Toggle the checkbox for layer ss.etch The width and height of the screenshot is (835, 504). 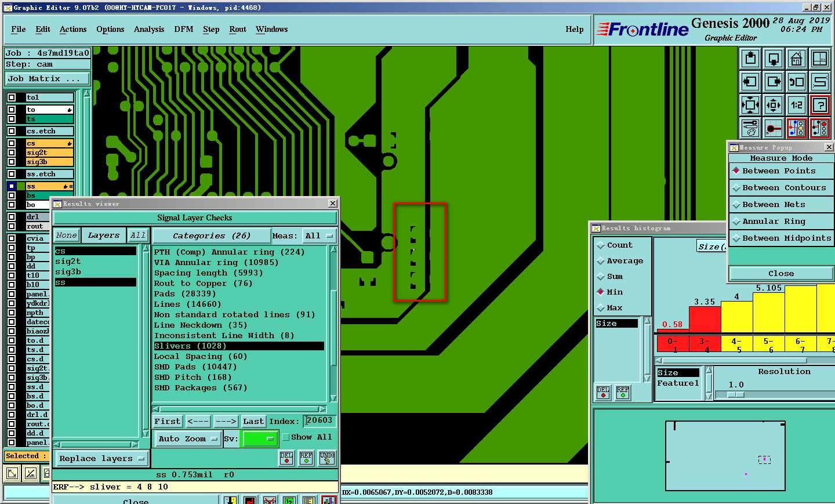tap(12, 174)
